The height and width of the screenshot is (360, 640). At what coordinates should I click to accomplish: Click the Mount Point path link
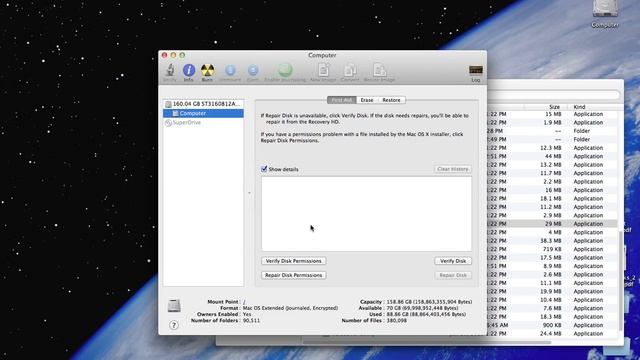click(244, 302)
